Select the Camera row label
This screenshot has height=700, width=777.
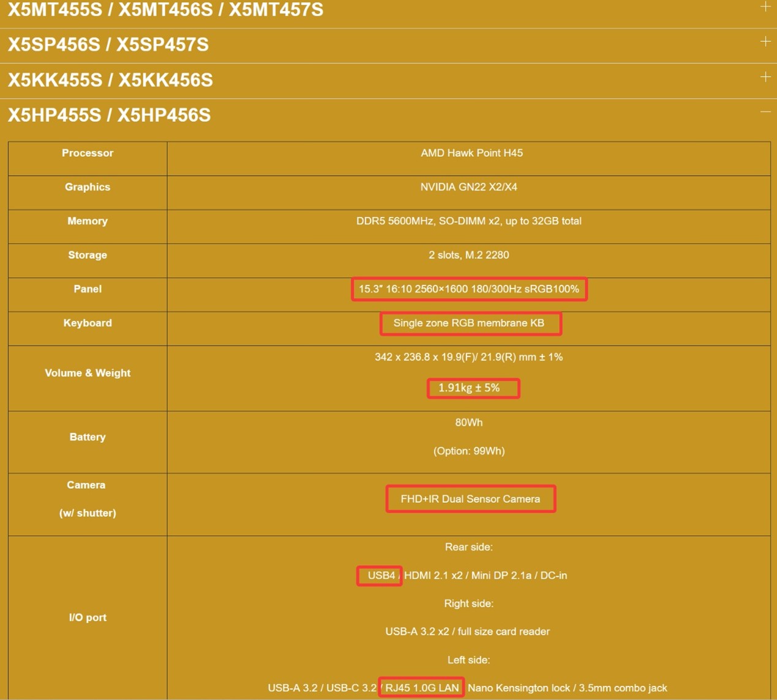click(x=86, y=485)
